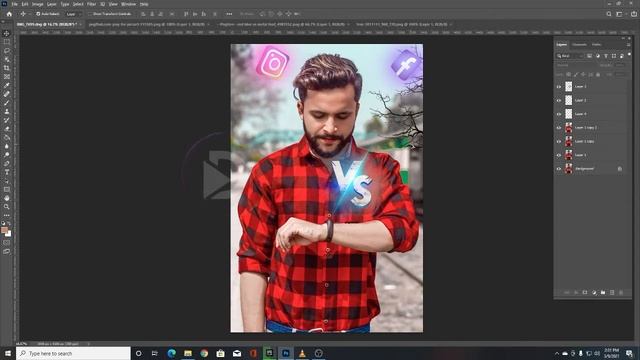The height and width of the screenshot is (360, 640).
Task: Select the Clone Stamp tool
Action: (x=7, y=111)
